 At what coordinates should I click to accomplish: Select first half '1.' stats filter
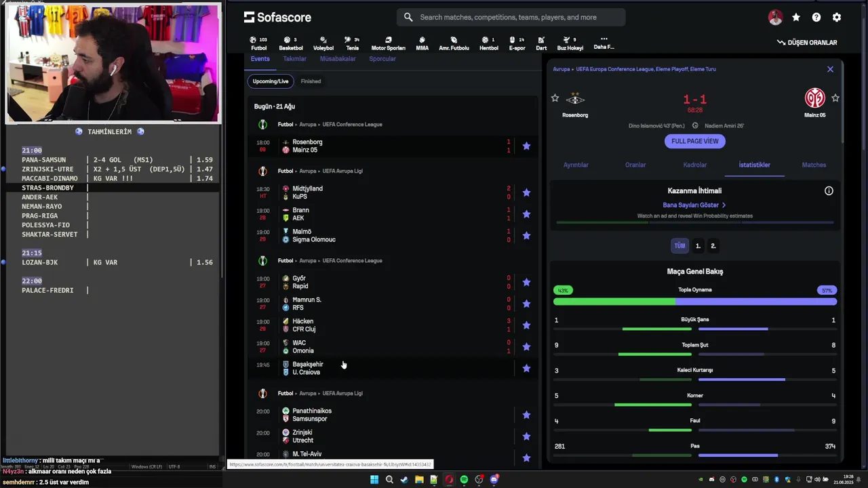698,246
